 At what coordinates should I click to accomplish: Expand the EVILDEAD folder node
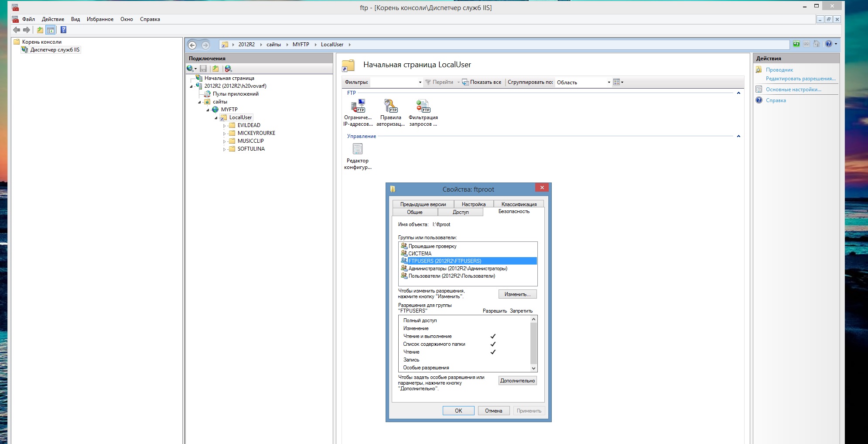pos(224,126)
